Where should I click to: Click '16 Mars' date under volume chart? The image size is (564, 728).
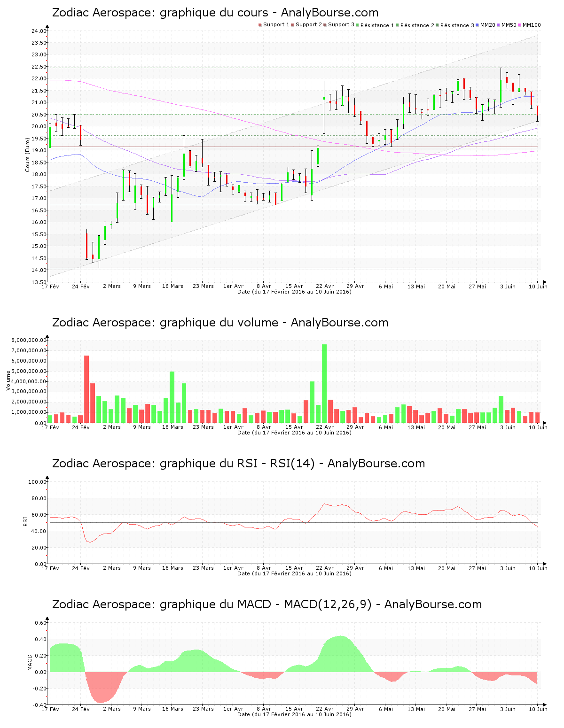[172, 427]
